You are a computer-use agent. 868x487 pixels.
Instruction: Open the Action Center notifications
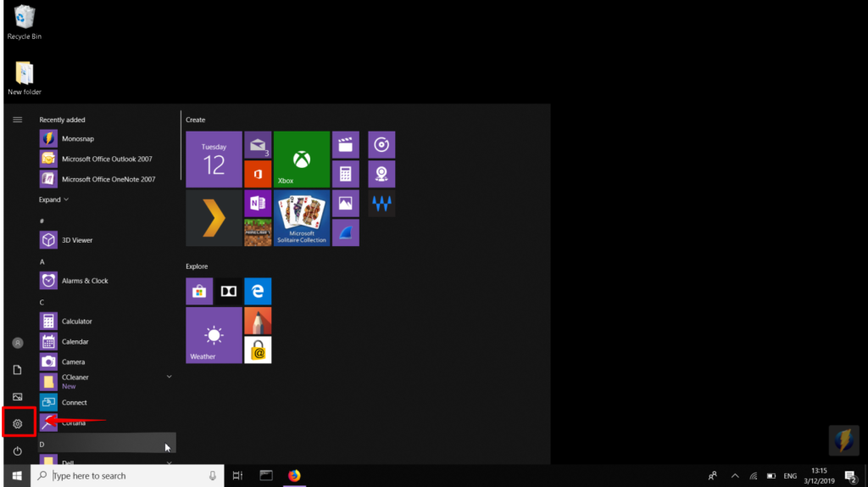pos(850,476)
